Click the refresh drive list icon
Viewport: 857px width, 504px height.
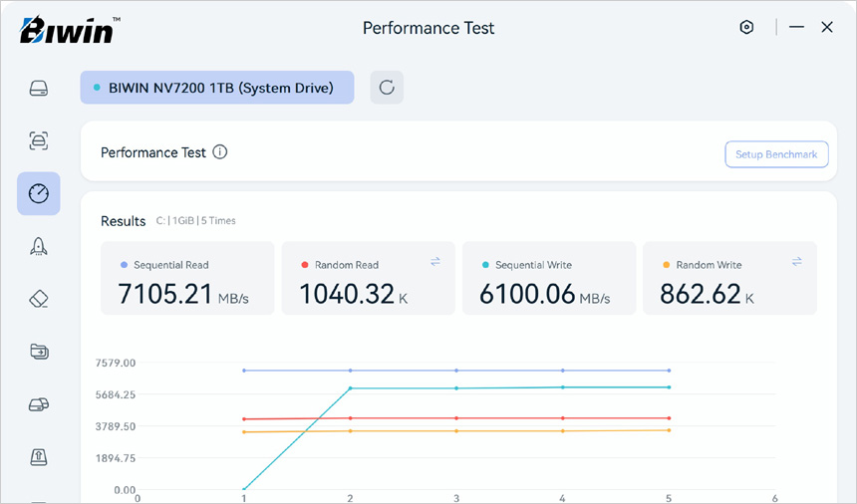tap(387, 88)
